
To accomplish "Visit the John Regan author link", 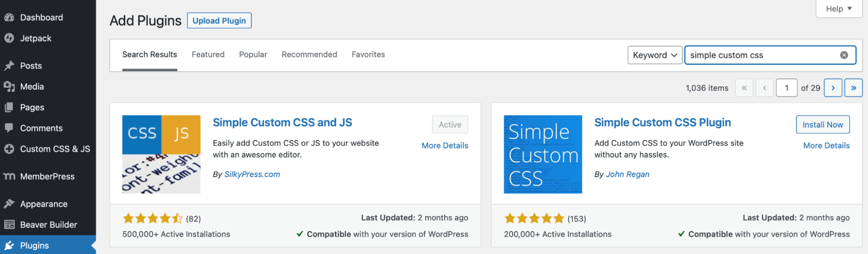I will tap(627, 174).
